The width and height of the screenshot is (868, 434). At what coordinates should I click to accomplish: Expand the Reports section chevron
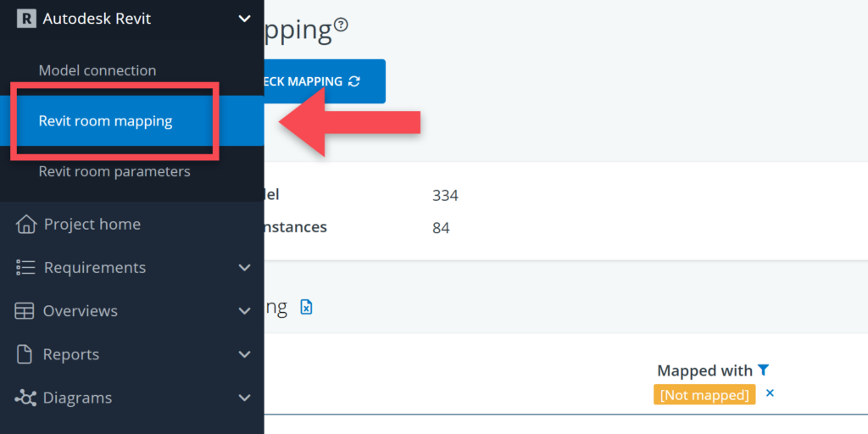244,354
